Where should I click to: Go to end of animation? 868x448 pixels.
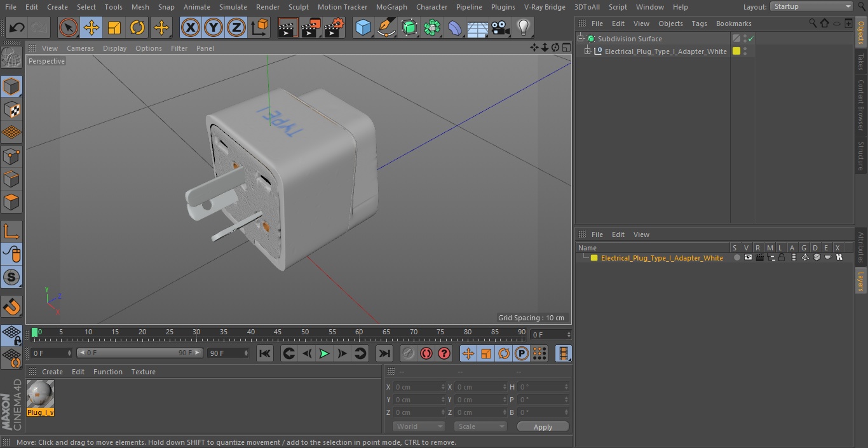pyautogui.click(x=384, y=353)
